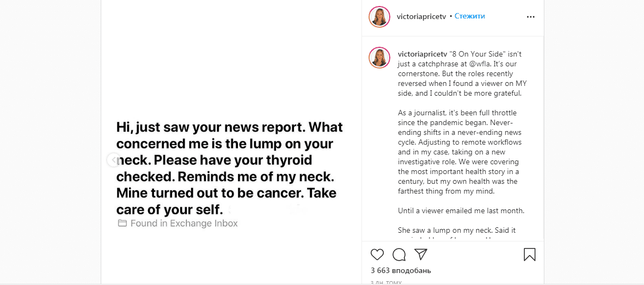The height and width of the screenshot is (285, 644).
Task: Click the bold victoriapricetv name in the caption
Action: point(422,54)
